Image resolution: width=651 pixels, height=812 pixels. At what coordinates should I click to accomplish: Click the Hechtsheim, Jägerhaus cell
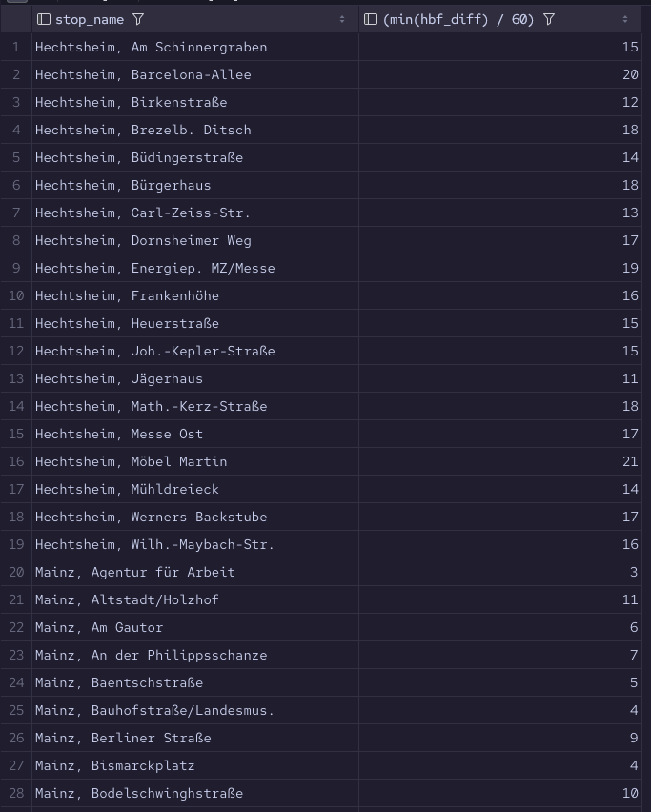click(118, 378)
